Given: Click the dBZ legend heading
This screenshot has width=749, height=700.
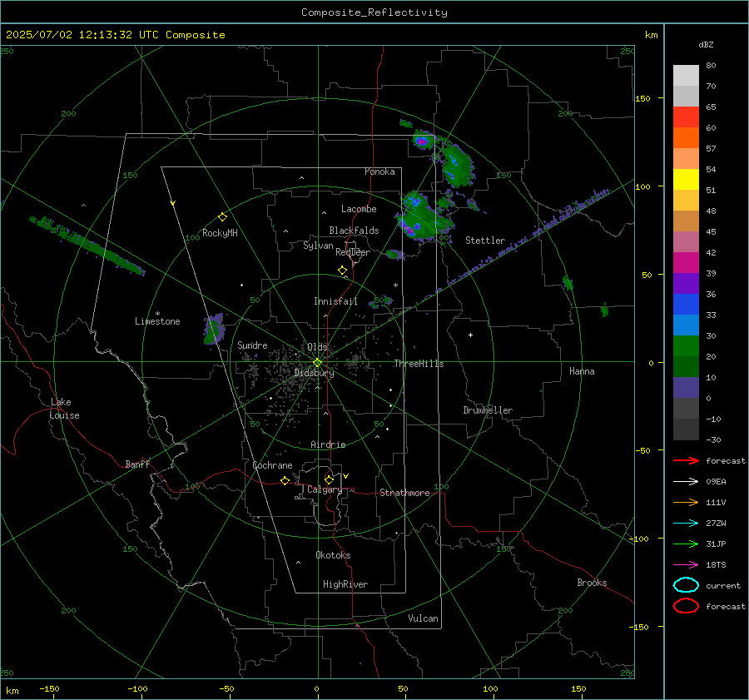Looking at the screenshot, I should pyautogui.click(x=706, y=44).
